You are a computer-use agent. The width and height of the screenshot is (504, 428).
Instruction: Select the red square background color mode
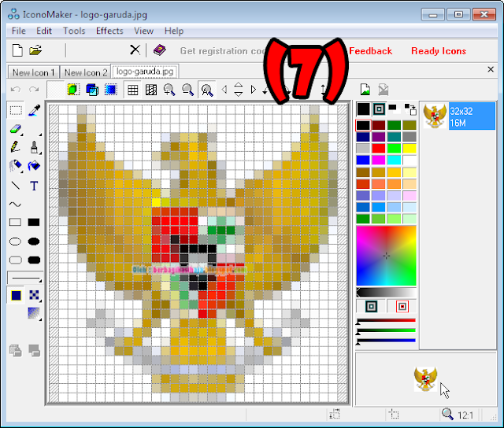pos(402,307)
